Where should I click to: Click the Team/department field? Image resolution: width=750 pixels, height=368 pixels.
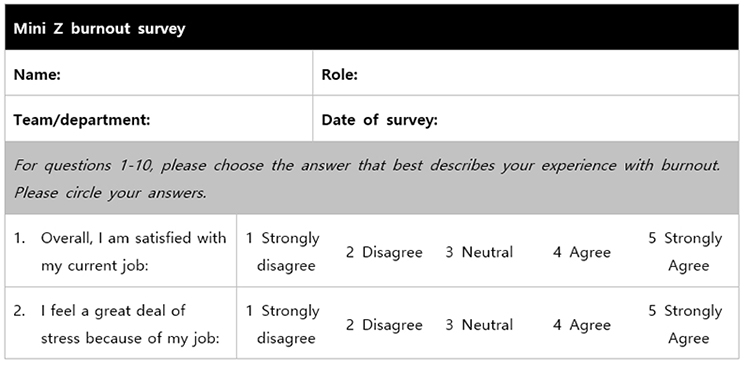[159, 119]
